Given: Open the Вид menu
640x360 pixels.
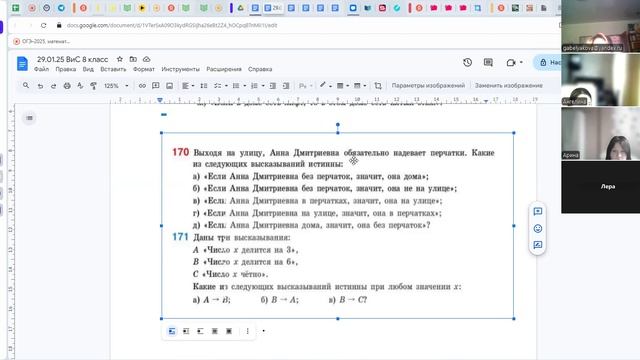Looking at the screenshot, I should point(88,69).
